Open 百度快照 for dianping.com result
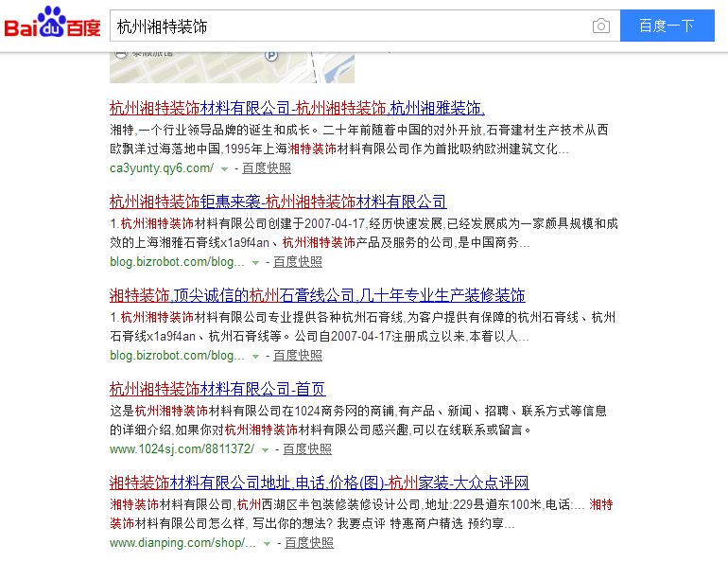The height and width of the screenshot is (562, 728). click(309, 543)
